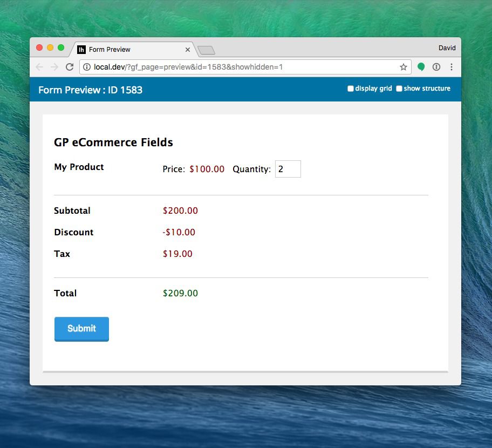Click the browser forward arrow
492x448 pixels.
click(54, 67)
